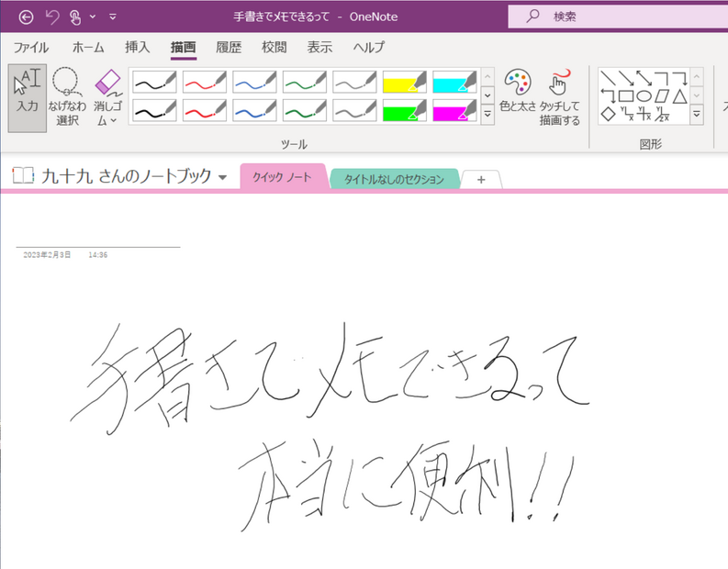Screen dimensions: 728x569
Task: Open touch mode dropdown arrow
Action: click(93, 17)
